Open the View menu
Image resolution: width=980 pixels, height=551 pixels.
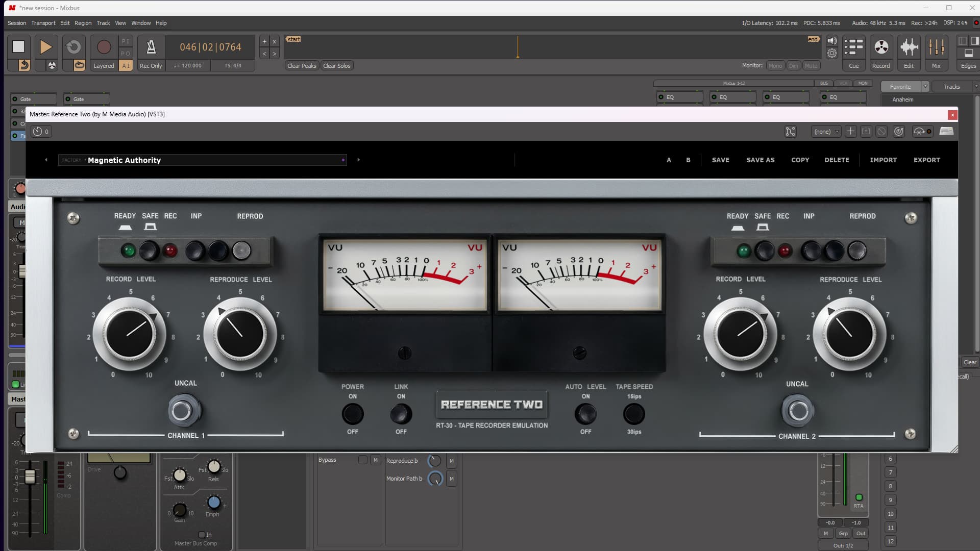point(120,23)
